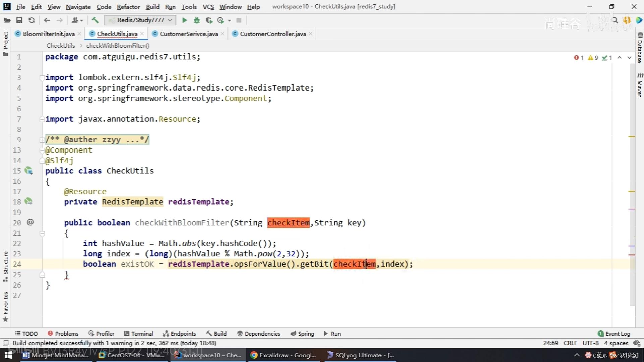Open the Database tool window

tap(640, 48)
